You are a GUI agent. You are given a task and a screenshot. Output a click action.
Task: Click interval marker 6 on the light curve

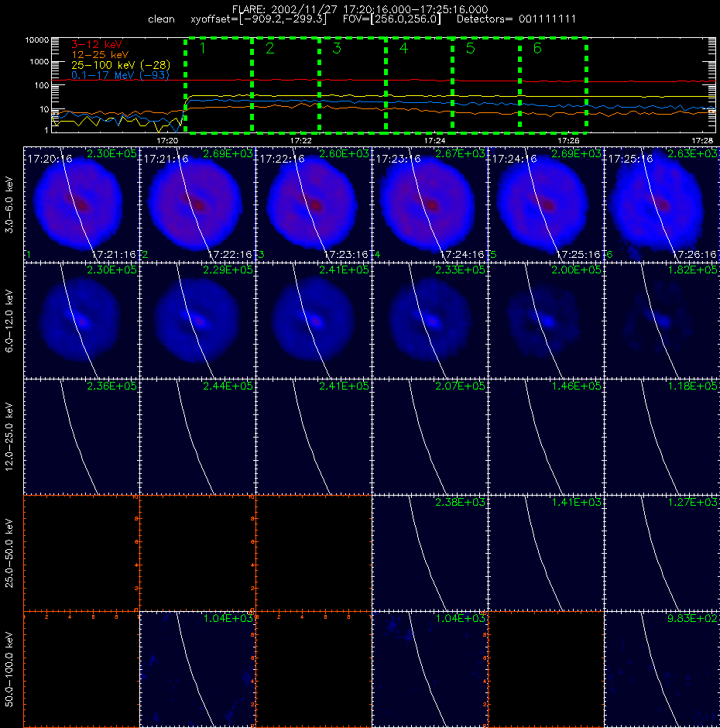[537, 48]
